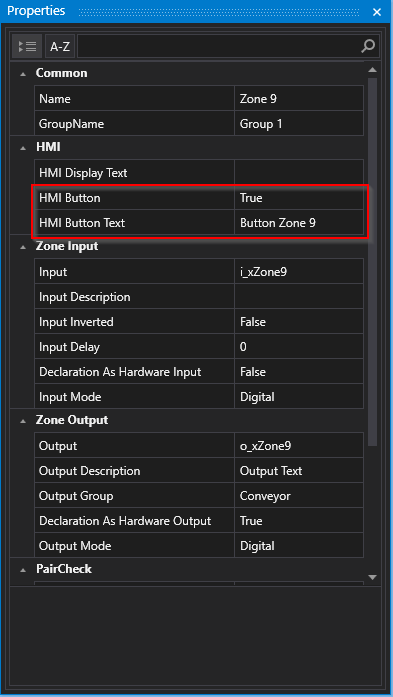The width and height of the screenshot is (393, 697).
Task: Click the vertical scrollbar thumb
Action: [x=373, y=261]
